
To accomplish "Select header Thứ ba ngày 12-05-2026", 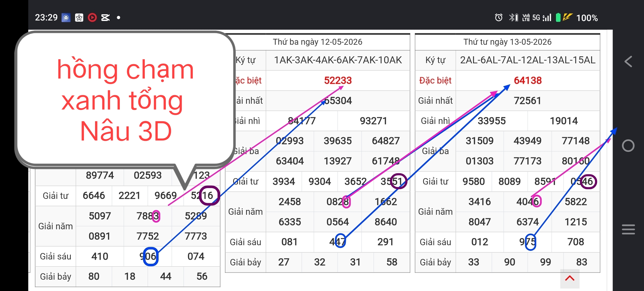I will [x=317, y=42].
